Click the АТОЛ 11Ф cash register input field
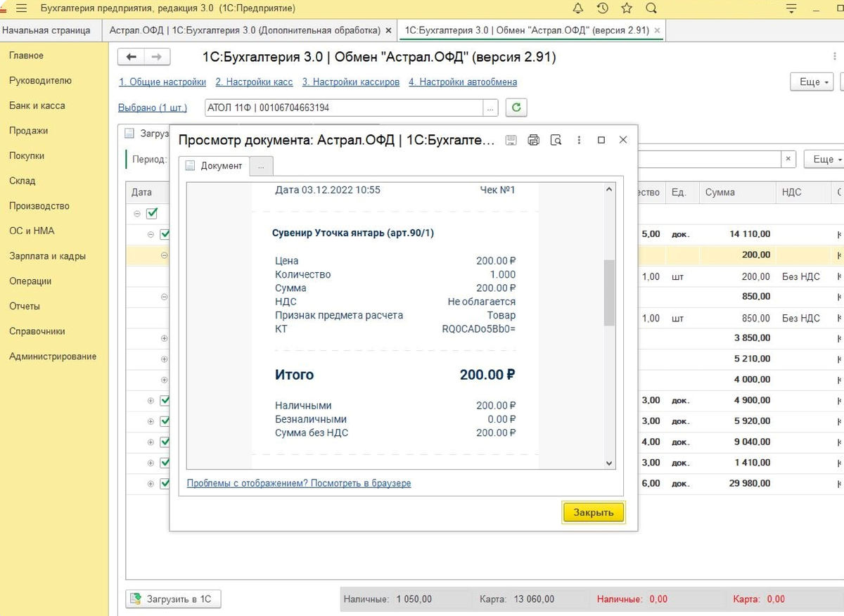This screenshot has height=616, width=844. [x=343, y=108]
